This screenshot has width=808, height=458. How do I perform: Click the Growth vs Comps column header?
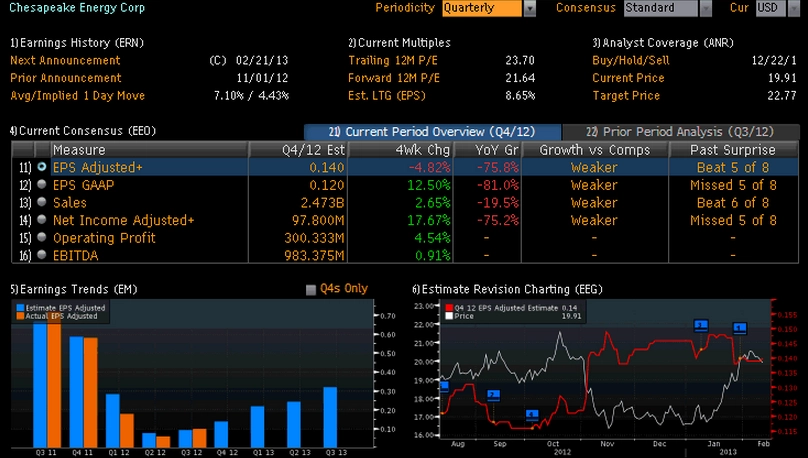(595, 150)
